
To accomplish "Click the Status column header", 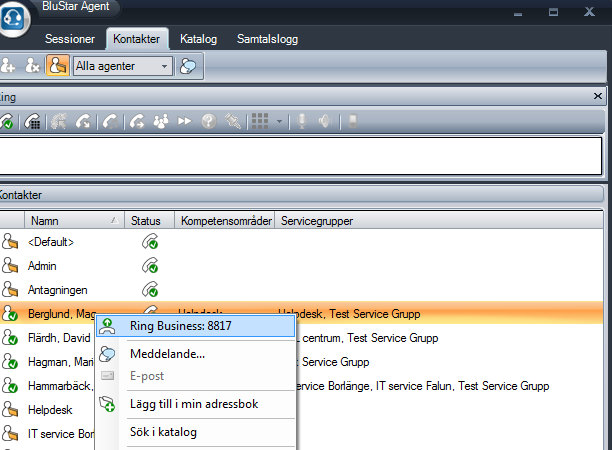I will click(x=149, y=221).
